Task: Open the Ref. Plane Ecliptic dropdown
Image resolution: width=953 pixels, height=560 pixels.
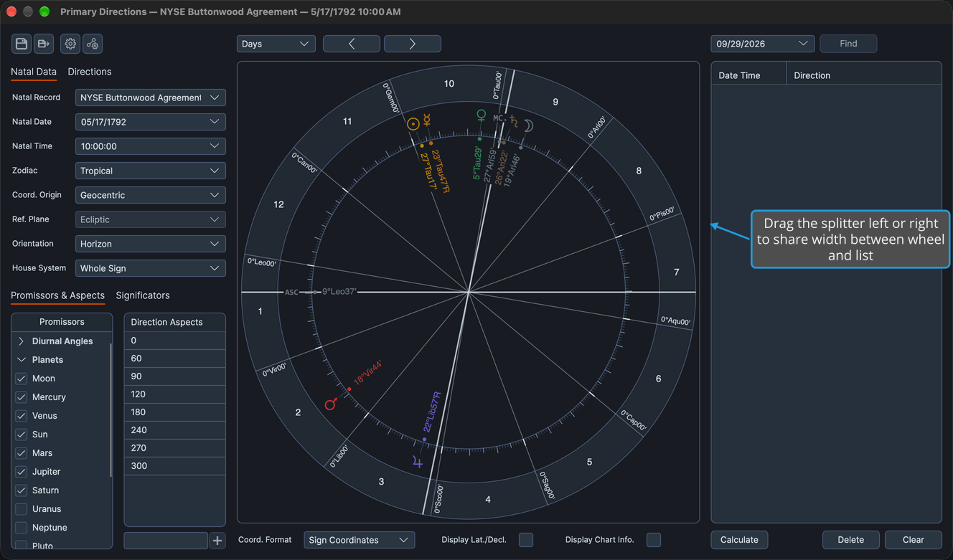Action: pyautogui.click(x=151, y=219)
